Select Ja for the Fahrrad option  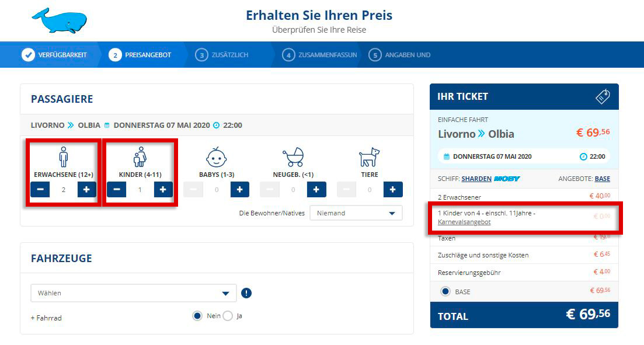pos(228,316)
